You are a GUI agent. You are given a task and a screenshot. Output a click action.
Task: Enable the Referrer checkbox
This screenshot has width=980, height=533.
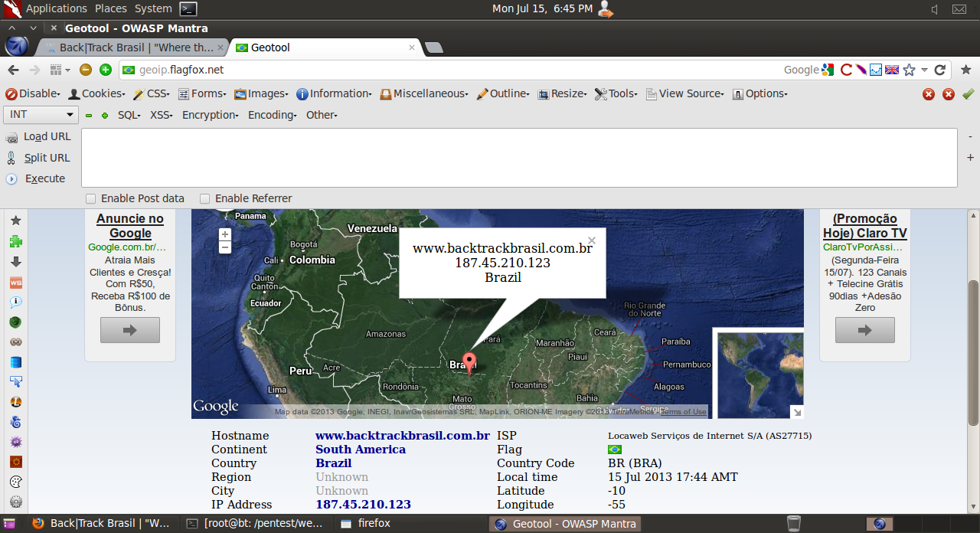pos(205,198)
